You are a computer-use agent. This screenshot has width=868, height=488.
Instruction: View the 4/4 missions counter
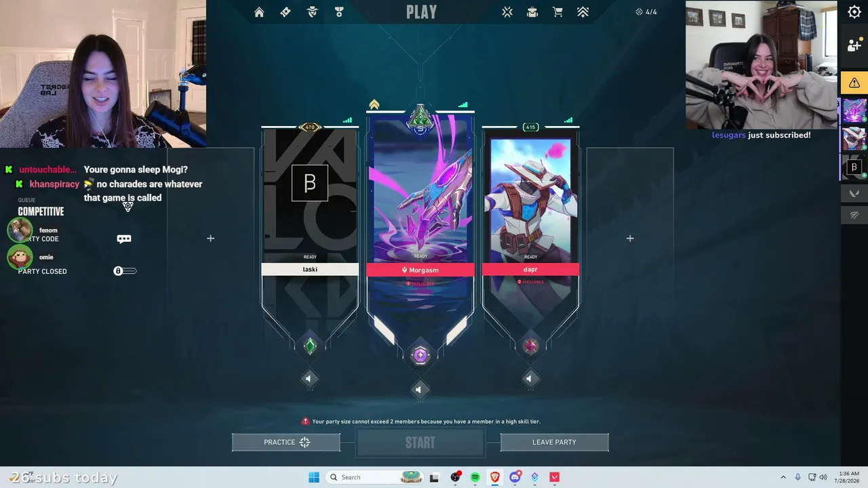click(x=646, y=12)
